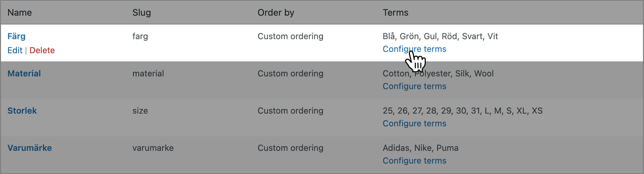
Task: Click the Order by column header
Action: 276,12
